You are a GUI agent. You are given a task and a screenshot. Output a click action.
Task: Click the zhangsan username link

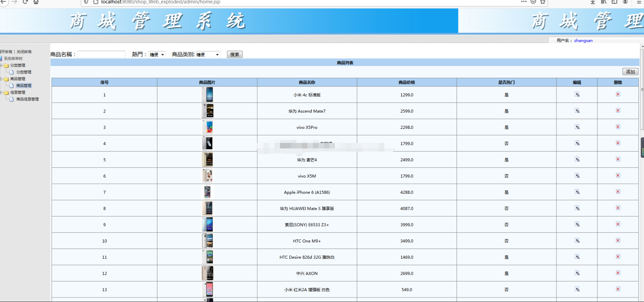[x=583, y=40]
